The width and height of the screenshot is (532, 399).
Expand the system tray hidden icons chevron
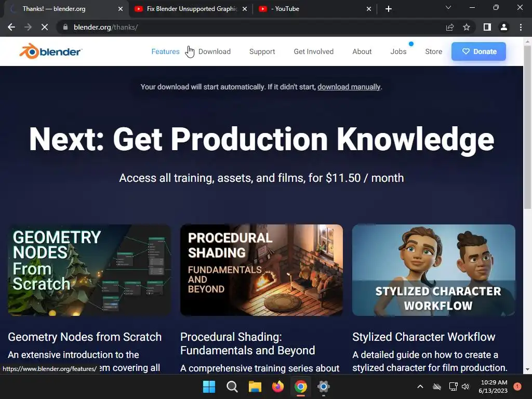pyautogui.click(x=420, y=387)
